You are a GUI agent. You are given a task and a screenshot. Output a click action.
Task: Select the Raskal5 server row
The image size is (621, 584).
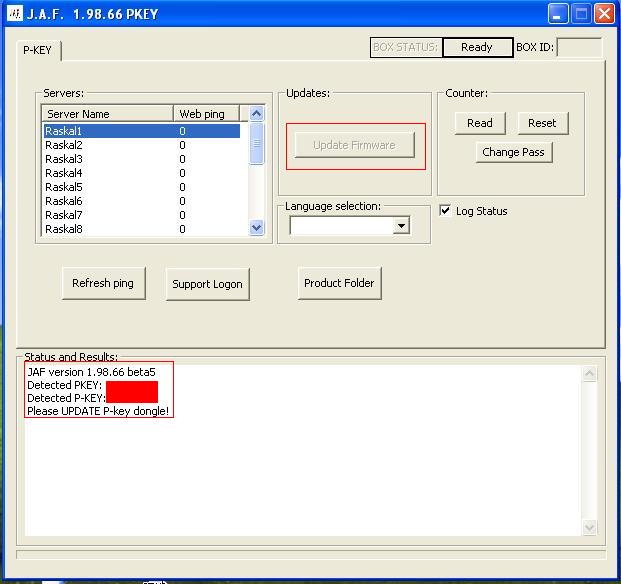(x=142, y=187)
